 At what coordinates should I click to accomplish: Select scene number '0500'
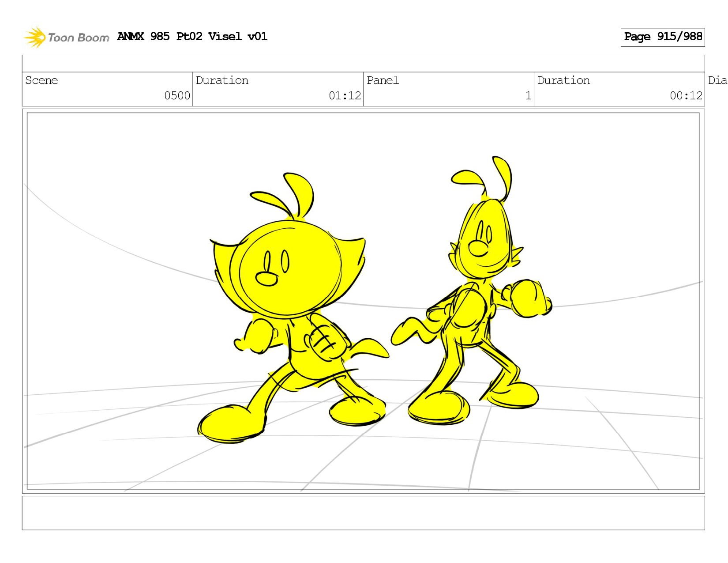click(x=177, y=96)
